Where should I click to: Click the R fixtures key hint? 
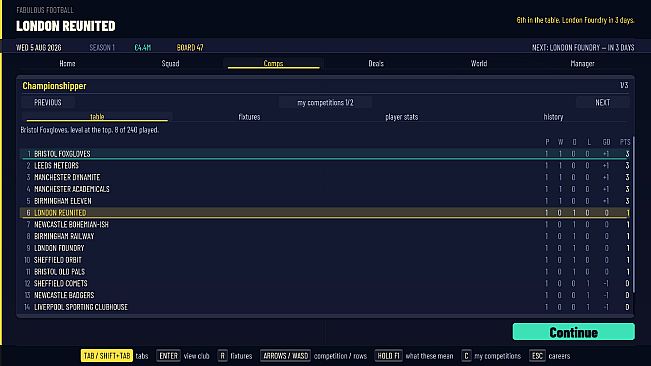click(x=235, y=356)
